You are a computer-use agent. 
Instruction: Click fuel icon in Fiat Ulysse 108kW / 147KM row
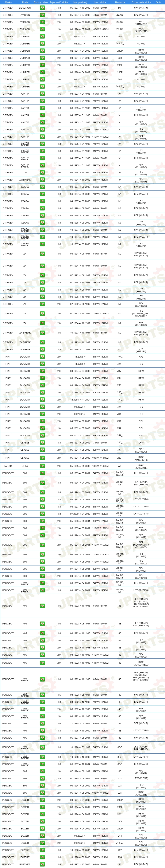(42, 458)
